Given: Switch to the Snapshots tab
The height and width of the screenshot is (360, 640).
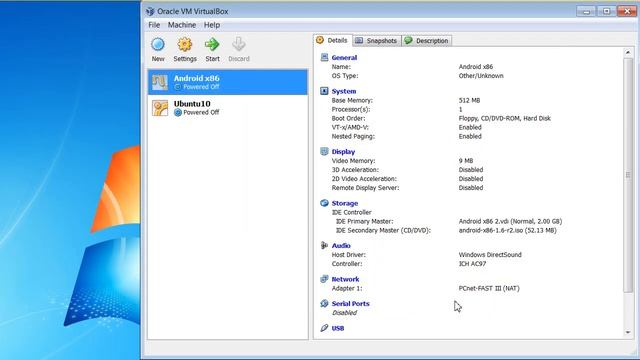Looking at the screenshot, I should [x=377, y=41].
